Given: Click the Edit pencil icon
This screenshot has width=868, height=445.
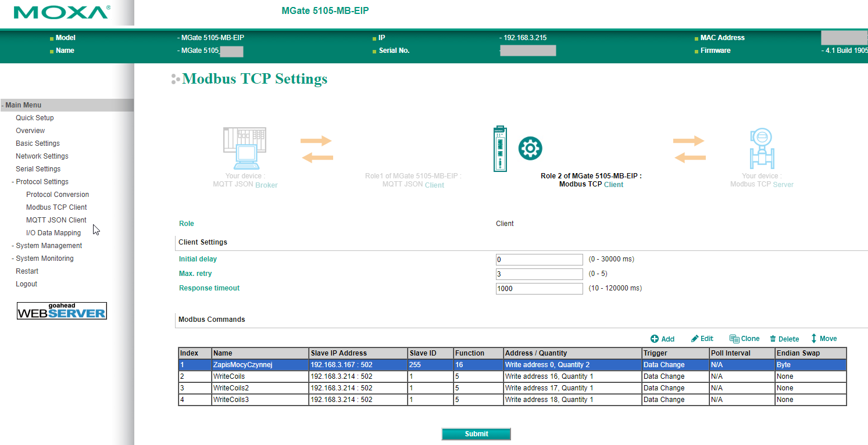Looking at the screenshot, I should click(695, 339).
